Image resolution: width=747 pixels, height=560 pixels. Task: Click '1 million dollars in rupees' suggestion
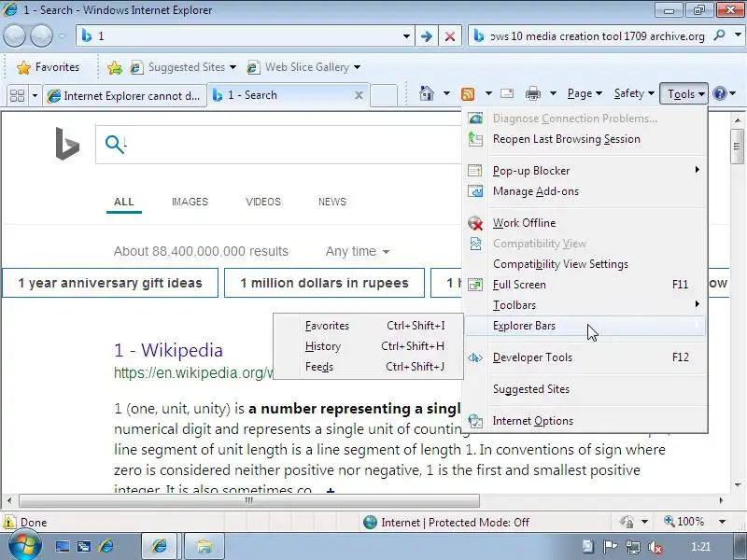(x=324, y=283)
